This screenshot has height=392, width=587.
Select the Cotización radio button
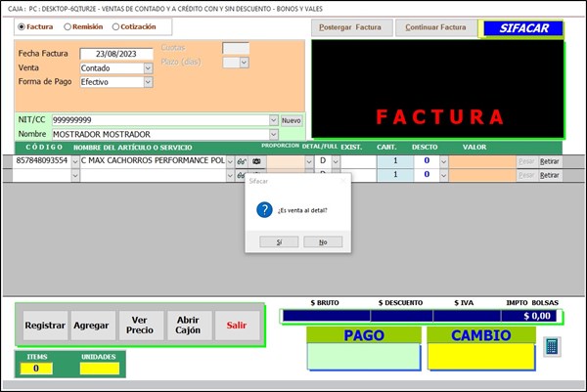(116, 26)
